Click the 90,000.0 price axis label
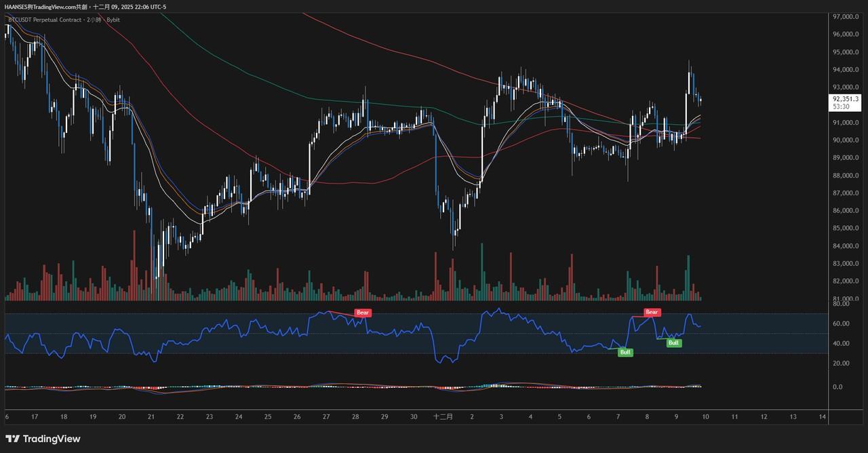The height and width of the screenshot is (453, 868). [846, 140]
